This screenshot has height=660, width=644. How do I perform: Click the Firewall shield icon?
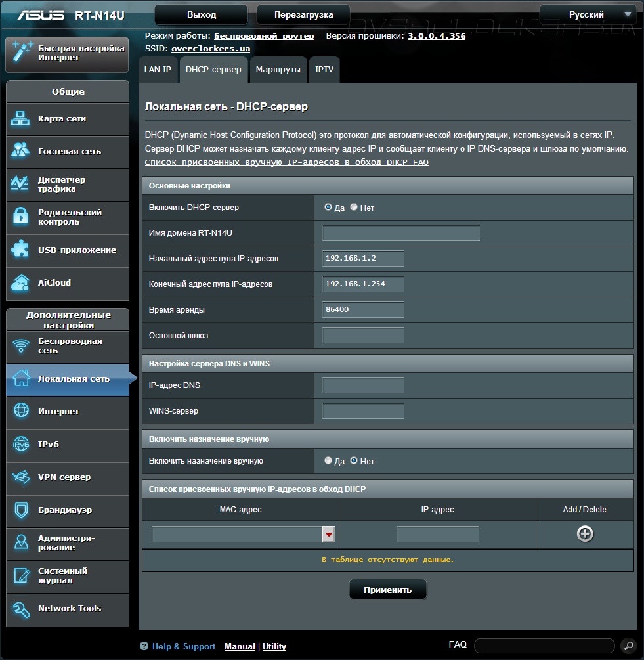(21, 510)
